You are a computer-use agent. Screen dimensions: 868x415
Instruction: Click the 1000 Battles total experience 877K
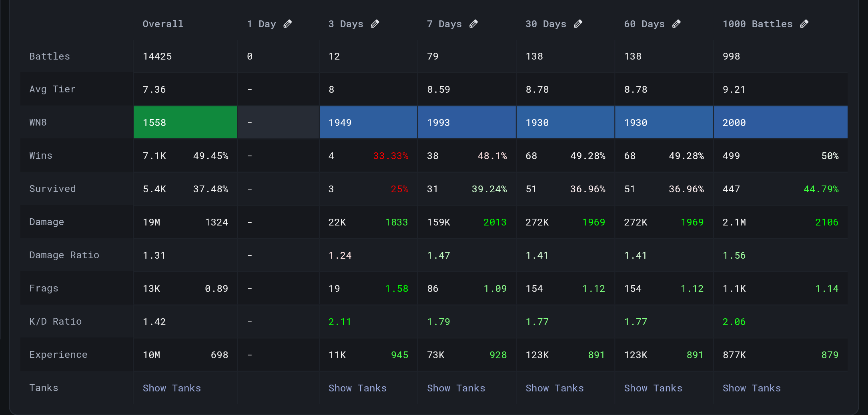click(x=734, y=355)
